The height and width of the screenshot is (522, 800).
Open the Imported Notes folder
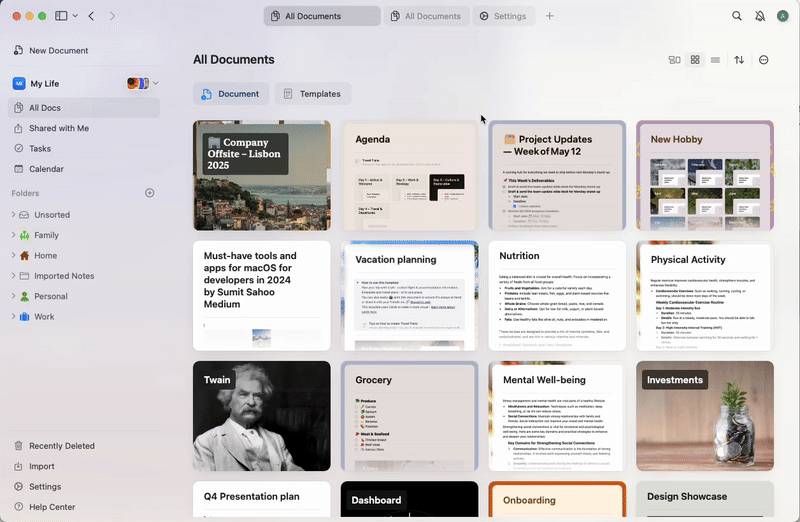coord(64,276)
